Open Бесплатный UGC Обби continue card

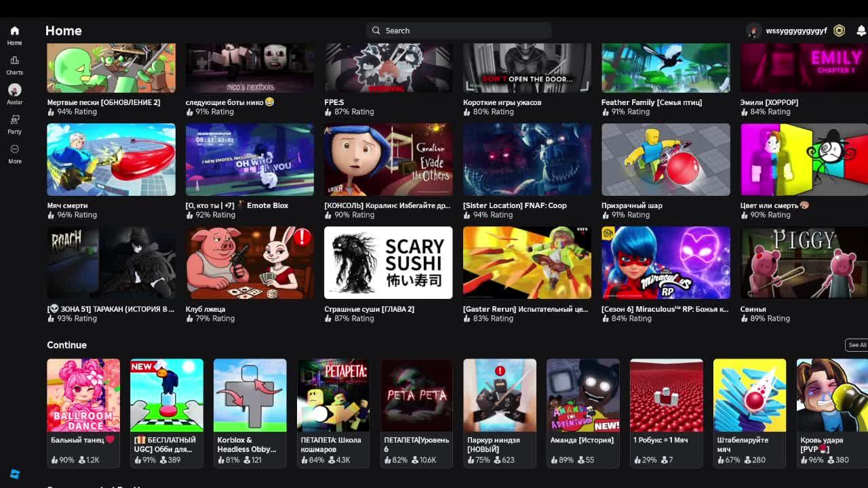(x=167, y=413)
